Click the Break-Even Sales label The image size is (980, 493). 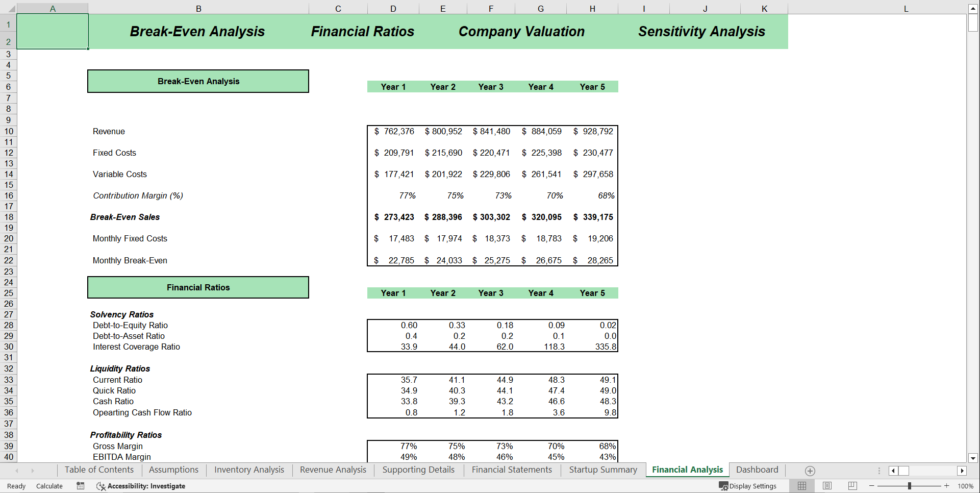point(125,217)
